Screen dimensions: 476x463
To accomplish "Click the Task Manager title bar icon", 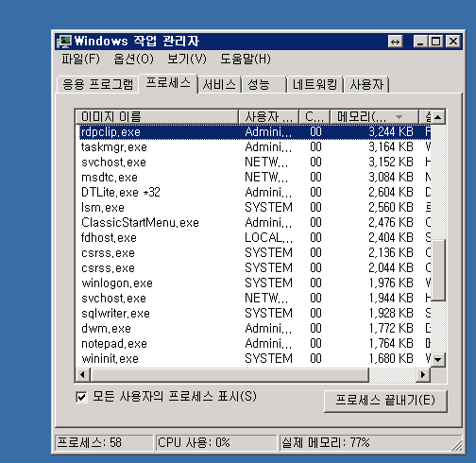I will tap(65, 42).
